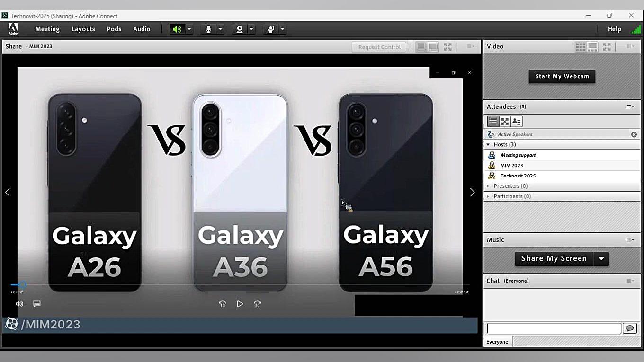Go to previous slide with left arrow
Image resolution: width=644 pixels, height=362 pixels.
click(8, 192)
